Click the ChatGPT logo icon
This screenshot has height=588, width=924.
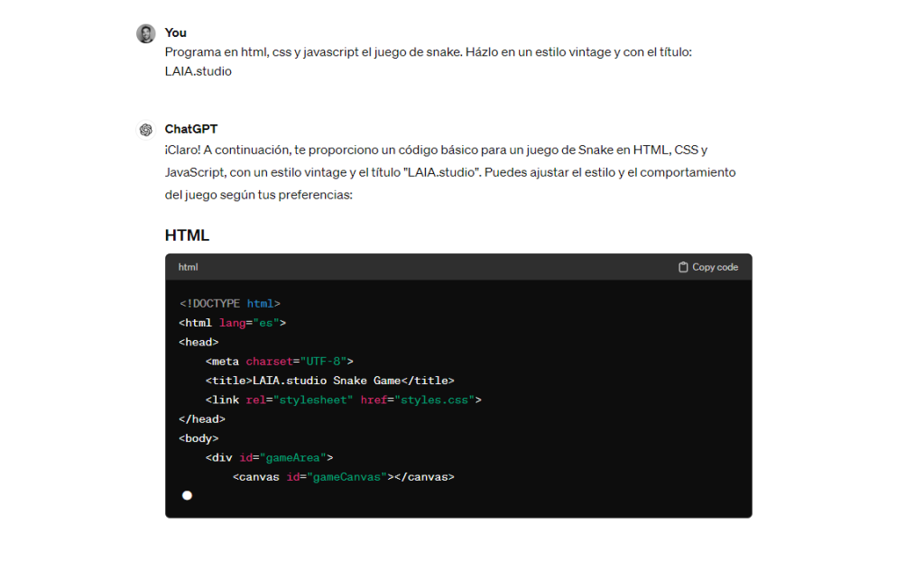click(x=145, y=130)
